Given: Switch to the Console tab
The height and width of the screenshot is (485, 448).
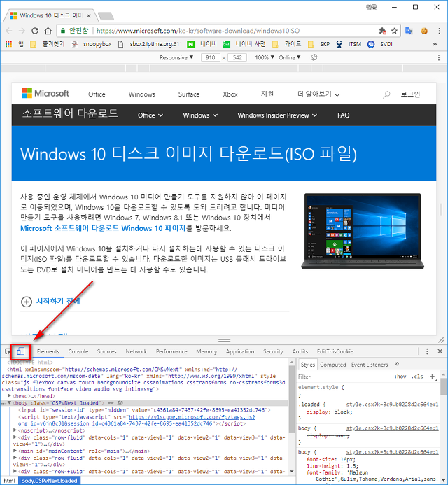Looking at the screenshot, I should tap(78, 352).
